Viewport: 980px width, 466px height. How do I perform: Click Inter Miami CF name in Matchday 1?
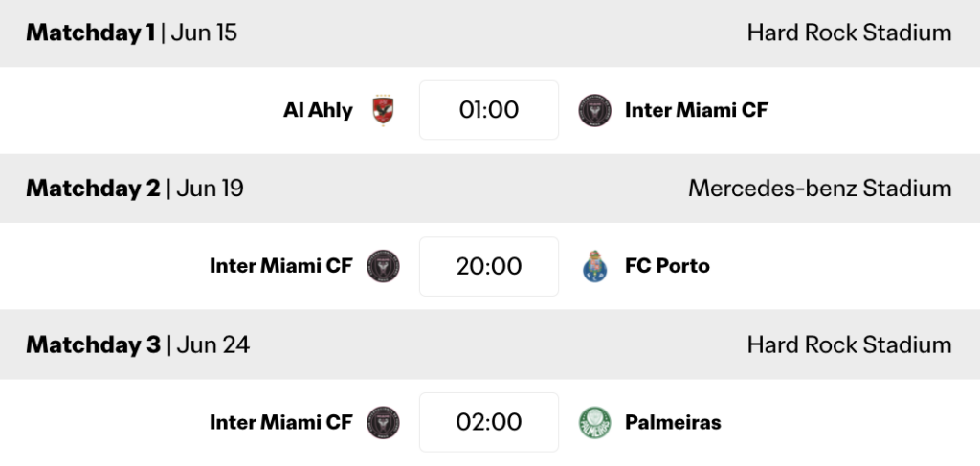tap(696, 110)
